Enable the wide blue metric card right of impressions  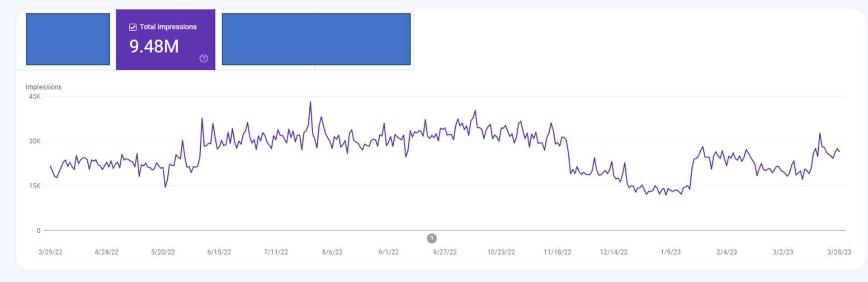pyautogui.click(x=316, y=39)
